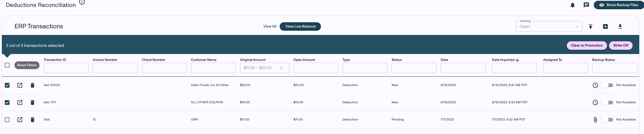This screenshot has height=134, width=644.
Task: Click the download transactions icon
Action: (x=620, y=26)
